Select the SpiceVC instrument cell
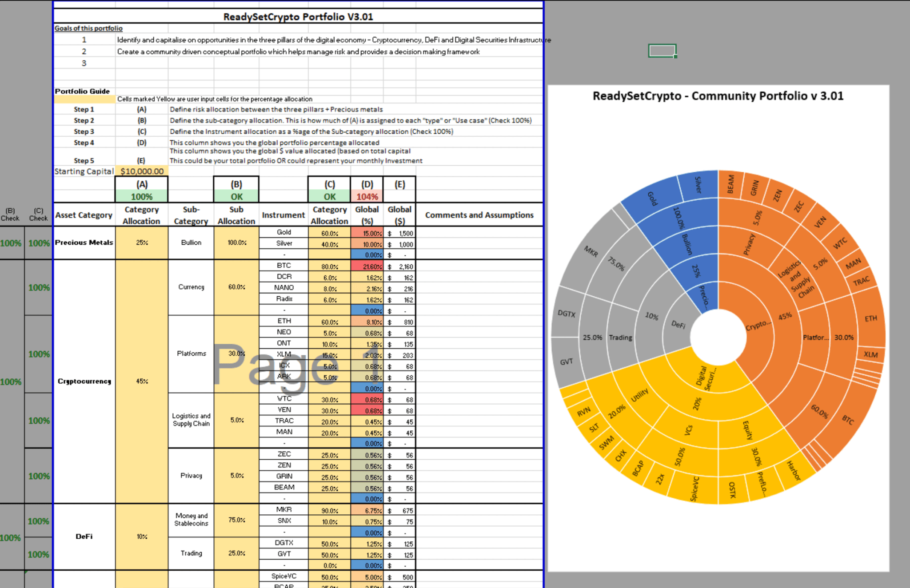The height and width of the screenshot is (588, 910). [x=283, y=576]
